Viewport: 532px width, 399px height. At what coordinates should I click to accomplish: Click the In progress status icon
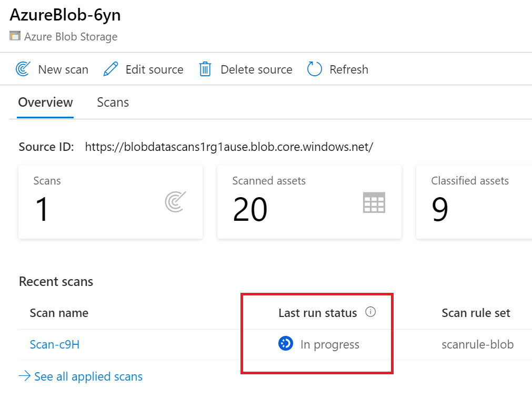pos(285,344)
